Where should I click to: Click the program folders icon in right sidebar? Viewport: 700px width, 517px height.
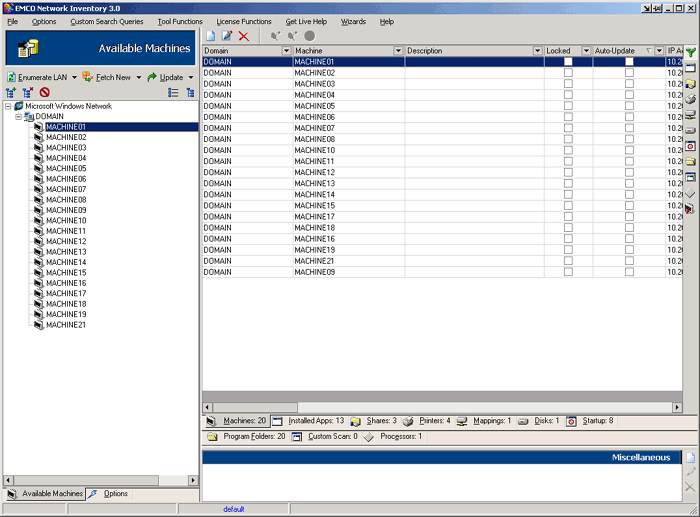point(691,162)
